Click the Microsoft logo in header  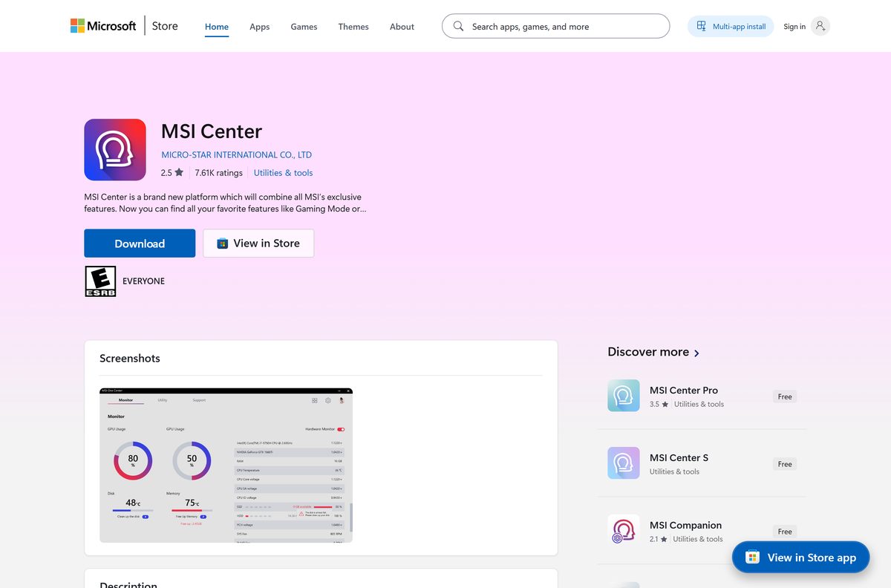point(103,26)
